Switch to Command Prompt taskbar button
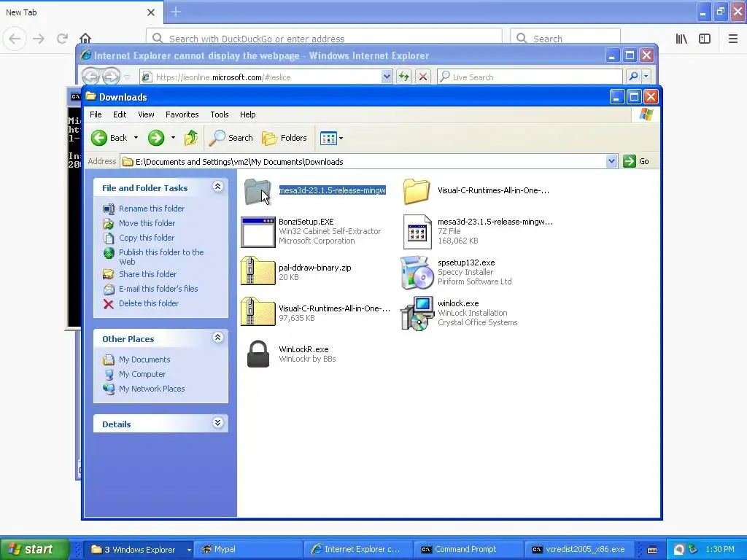This screenshot has width=747, height=560. [468, 550]
